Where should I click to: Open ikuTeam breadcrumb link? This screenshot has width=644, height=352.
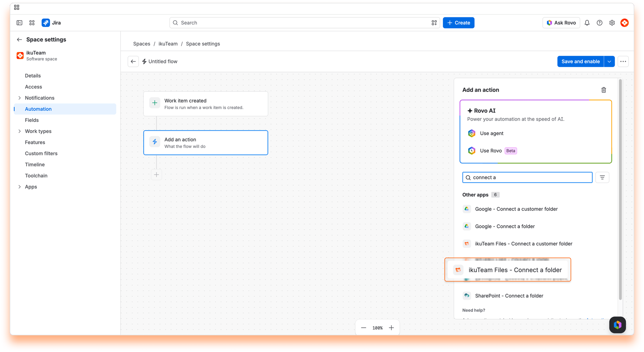[168, 44]
